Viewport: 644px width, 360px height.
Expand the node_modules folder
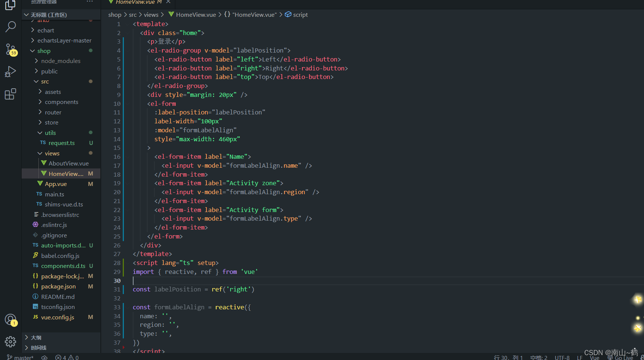pos(36,61)
